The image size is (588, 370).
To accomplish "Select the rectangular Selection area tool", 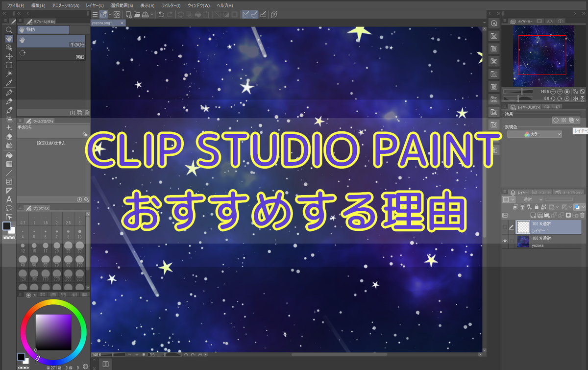I will 9,65.
